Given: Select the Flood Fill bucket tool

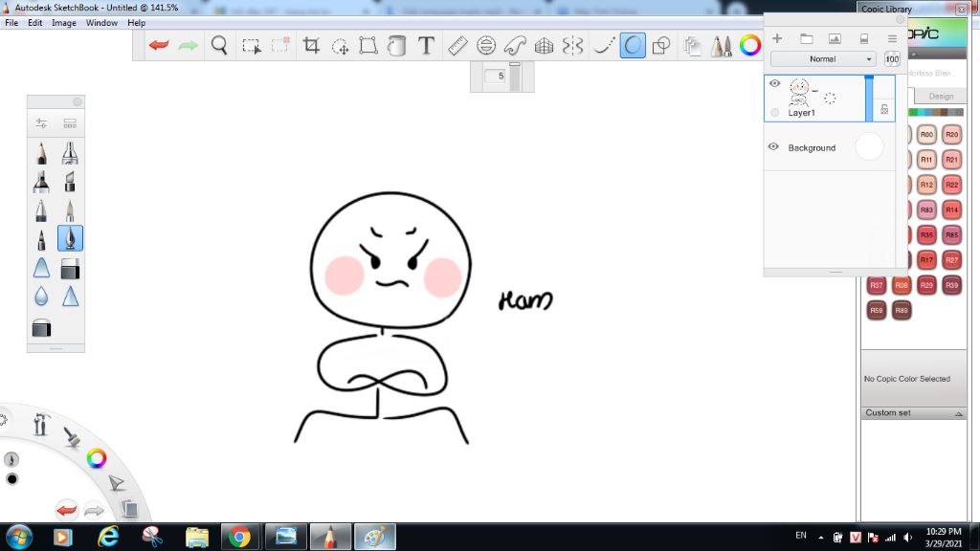Looking at the screenshot, I should (x=397, y=46).
